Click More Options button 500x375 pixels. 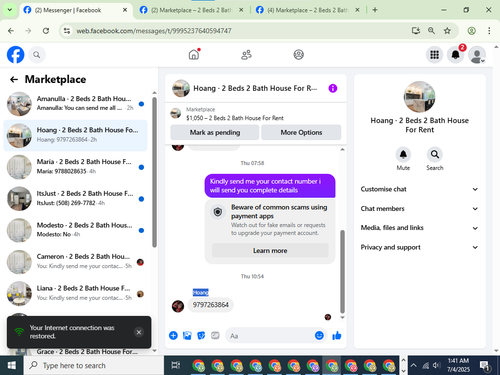(x=301, y=132)
